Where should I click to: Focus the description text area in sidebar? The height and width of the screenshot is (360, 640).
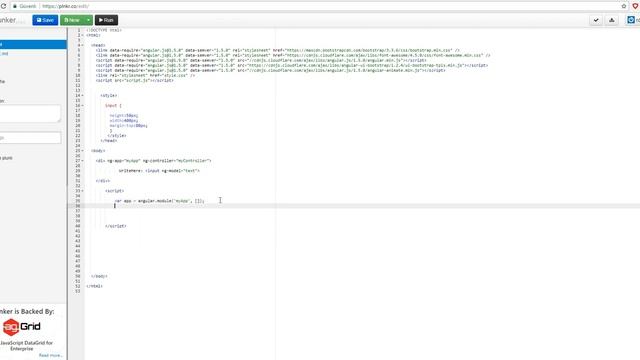pos(30,113)
